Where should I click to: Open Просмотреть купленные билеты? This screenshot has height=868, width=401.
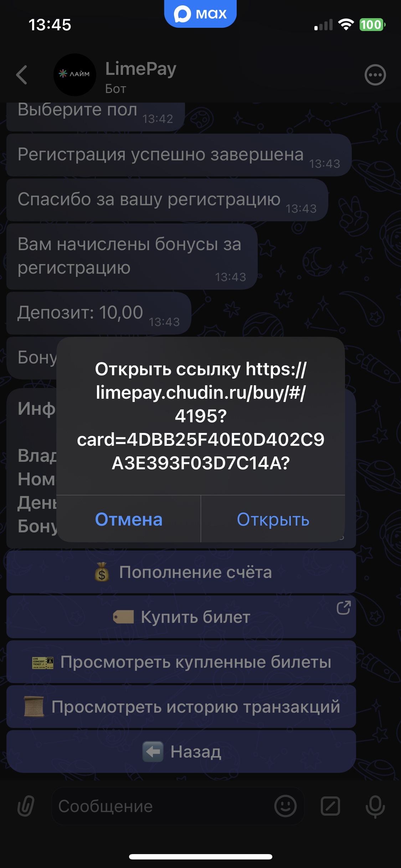pos(181,662)
